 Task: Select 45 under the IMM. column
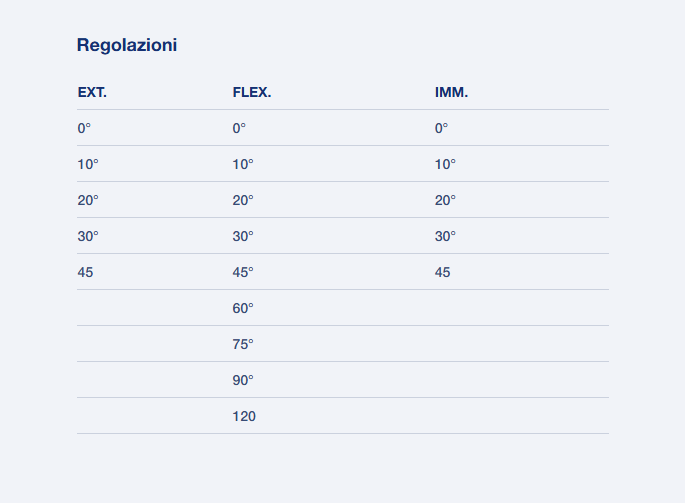point(443,272)
